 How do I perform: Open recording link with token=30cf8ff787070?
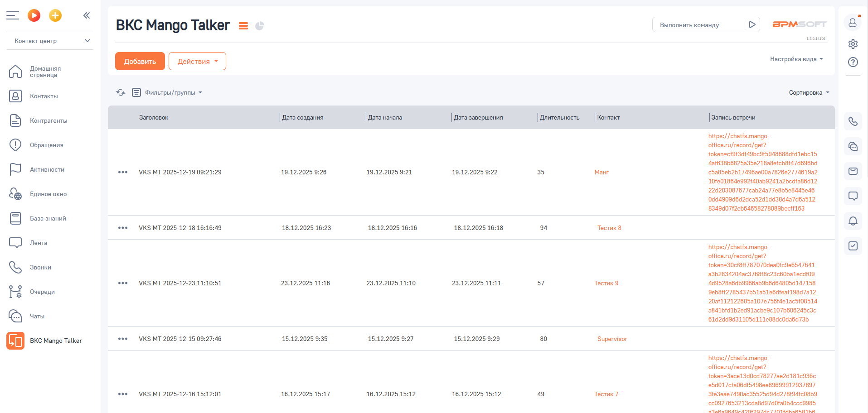click(763, 283)
